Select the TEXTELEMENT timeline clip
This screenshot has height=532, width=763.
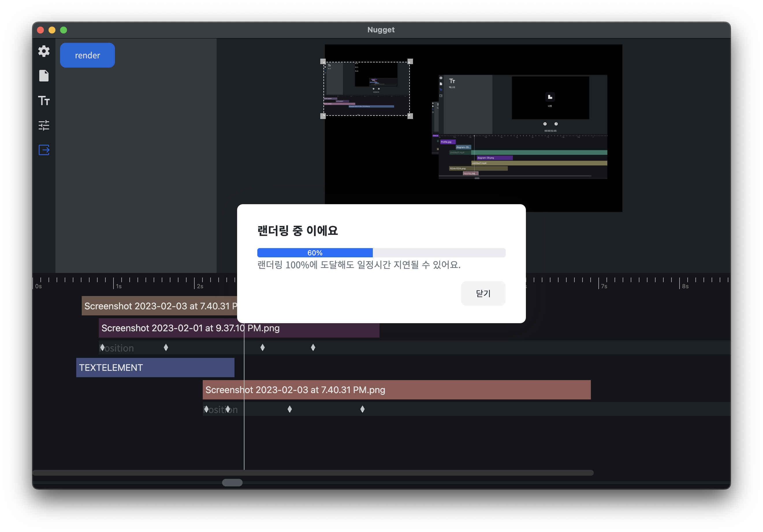(x=155, y=367)
